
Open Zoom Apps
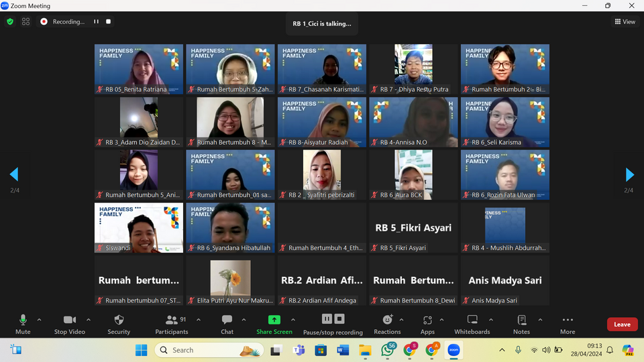427,320
